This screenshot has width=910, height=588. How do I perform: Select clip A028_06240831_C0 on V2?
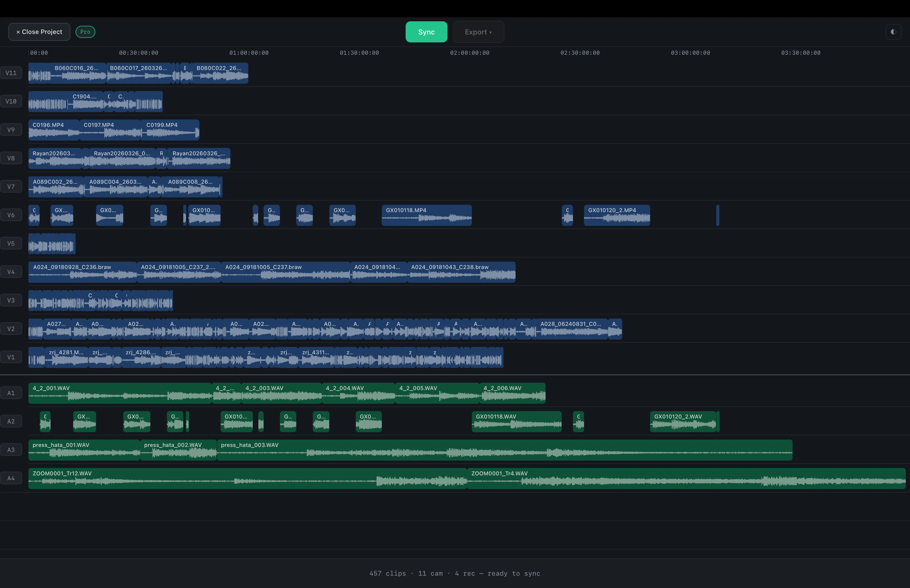pos(572,329)
